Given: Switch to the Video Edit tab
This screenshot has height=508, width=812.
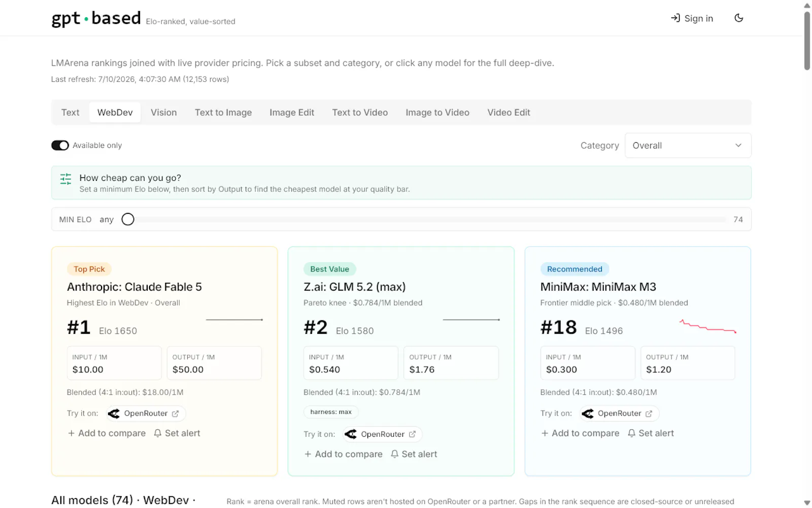Looking at the screenshot, I should 509,112.
